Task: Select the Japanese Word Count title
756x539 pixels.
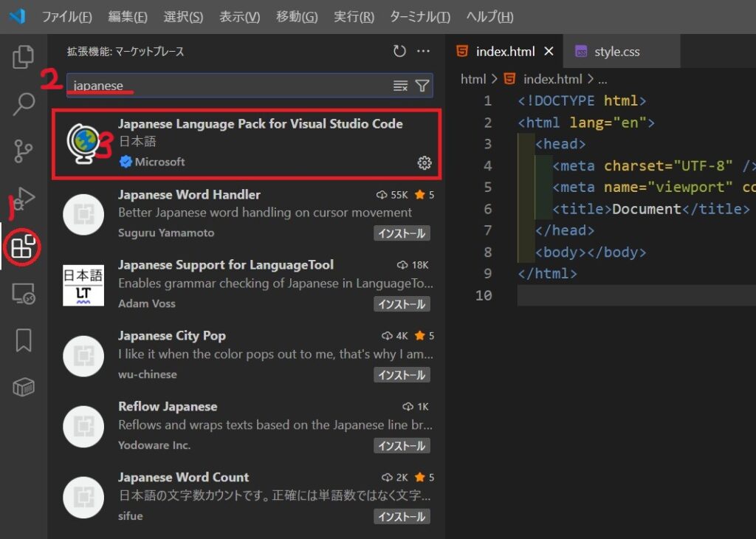Action: point(184,477)
